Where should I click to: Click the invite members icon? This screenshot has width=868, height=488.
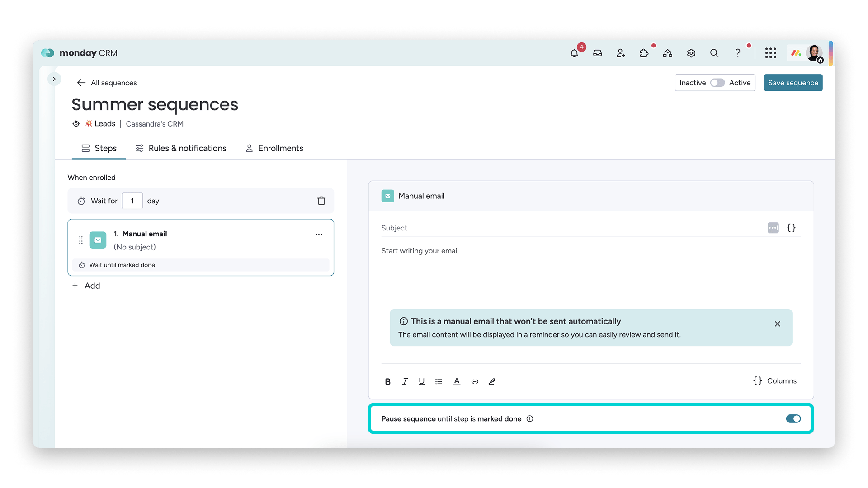point(621,53)
